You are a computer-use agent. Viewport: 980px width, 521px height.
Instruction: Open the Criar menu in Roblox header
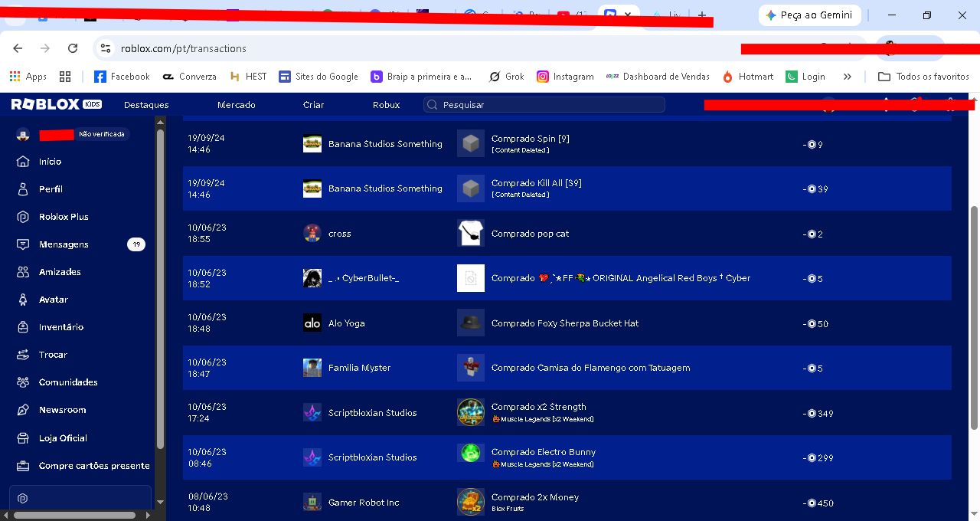coord(314,105)
